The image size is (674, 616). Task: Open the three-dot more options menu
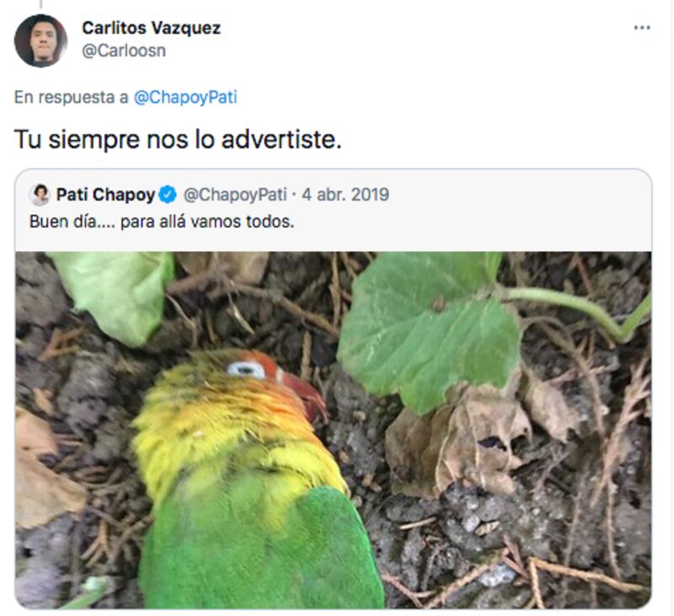click(642, 28)
